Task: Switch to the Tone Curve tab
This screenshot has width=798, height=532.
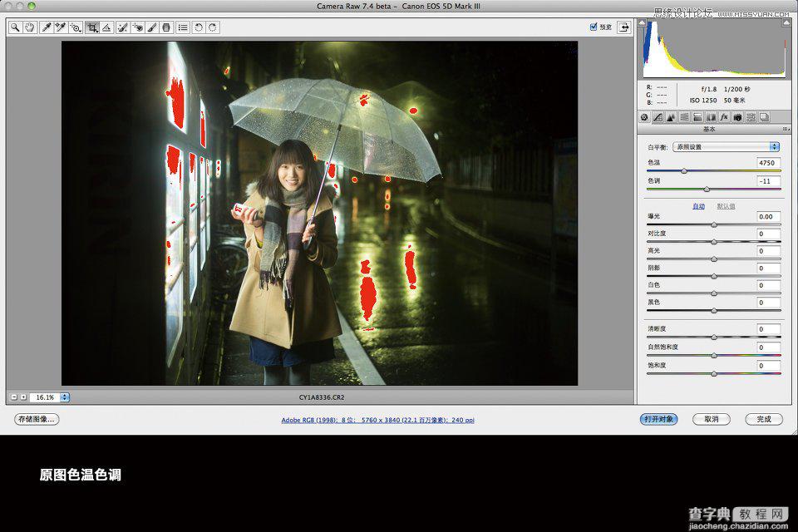Action: pyautogui.click(x=658, y=117)
